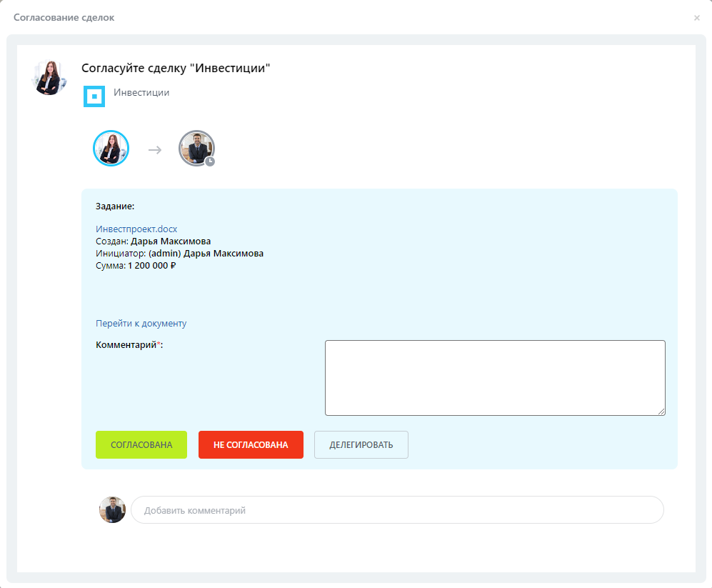Reject the deal with НЕ СОГЛАСОВАНА button
Screen dimensions: 712x588
point(251,444)
